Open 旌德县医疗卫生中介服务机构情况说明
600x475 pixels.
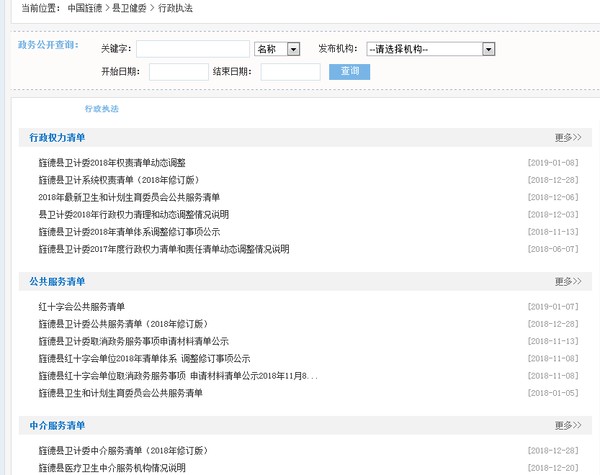(x=112, y=468)
